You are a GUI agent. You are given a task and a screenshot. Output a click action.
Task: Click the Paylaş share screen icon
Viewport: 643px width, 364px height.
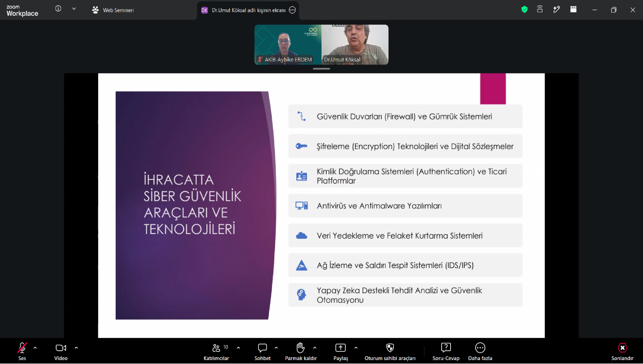click(x=340, y=348)
